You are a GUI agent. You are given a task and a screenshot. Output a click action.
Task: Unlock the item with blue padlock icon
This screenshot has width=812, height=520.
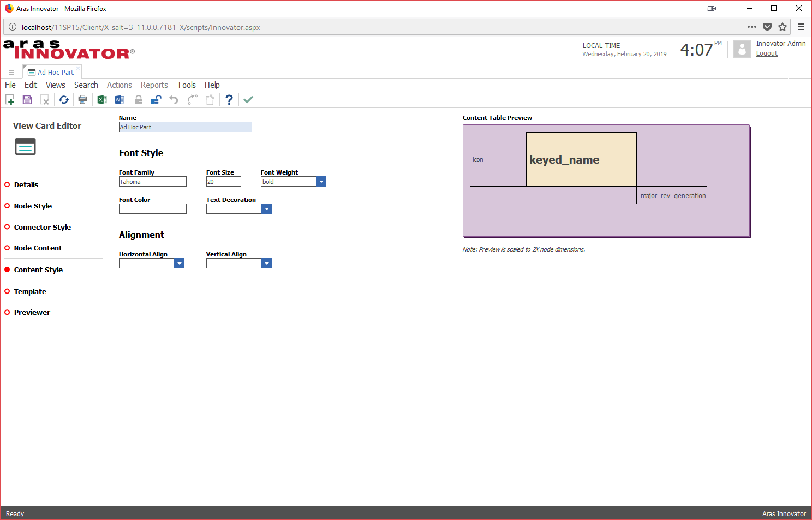point(156,99)
